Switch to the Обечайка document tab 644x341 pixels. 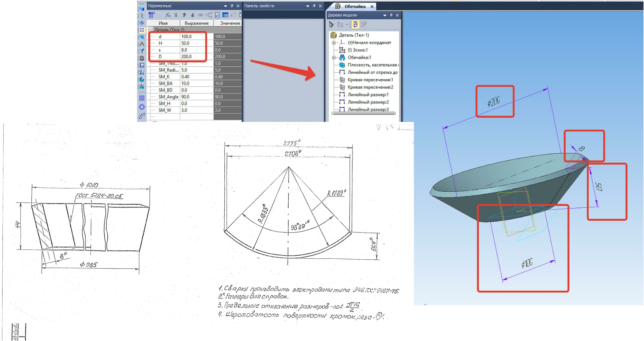[x=355, y=7]
